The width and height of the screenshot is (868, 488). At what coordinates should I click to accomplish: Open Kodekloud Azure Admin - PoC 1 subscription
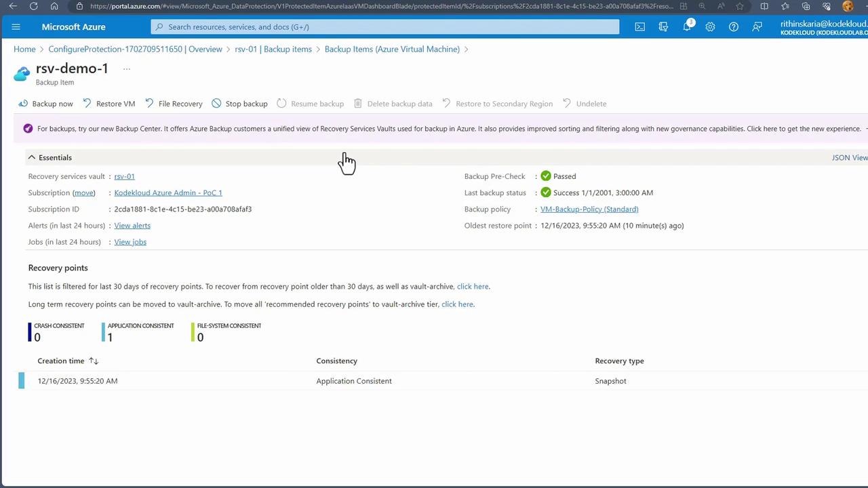click(x=168, y=192)
